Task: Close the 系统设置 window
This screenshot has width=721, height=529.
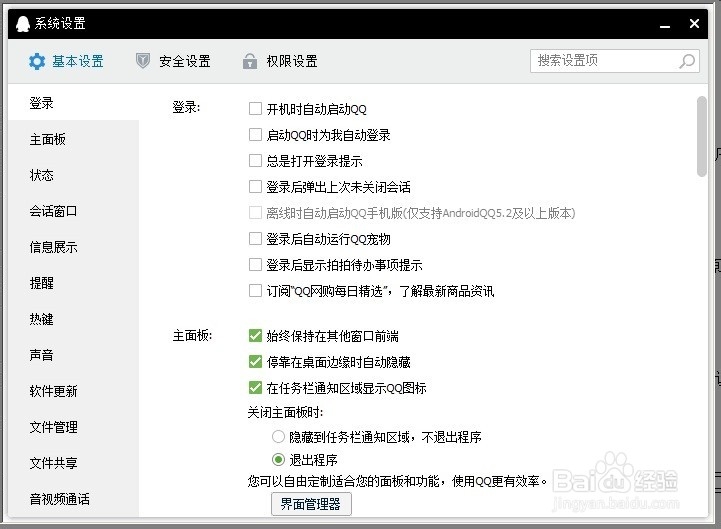Action: pos(694,23)
